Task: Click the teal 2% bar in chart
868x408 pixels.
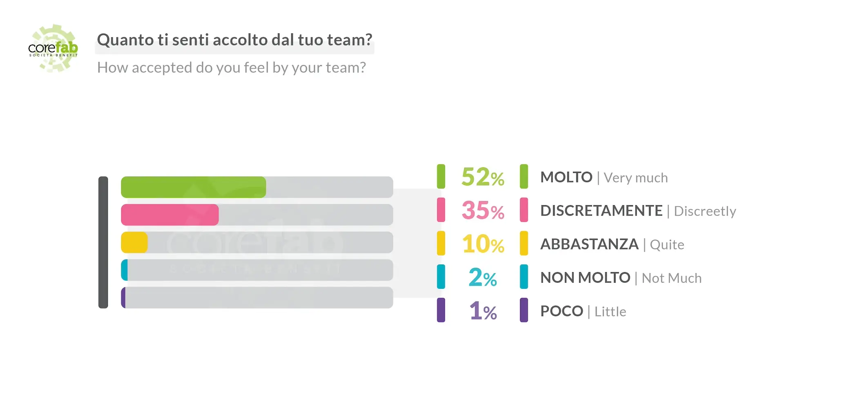Action: pos(124,270)
